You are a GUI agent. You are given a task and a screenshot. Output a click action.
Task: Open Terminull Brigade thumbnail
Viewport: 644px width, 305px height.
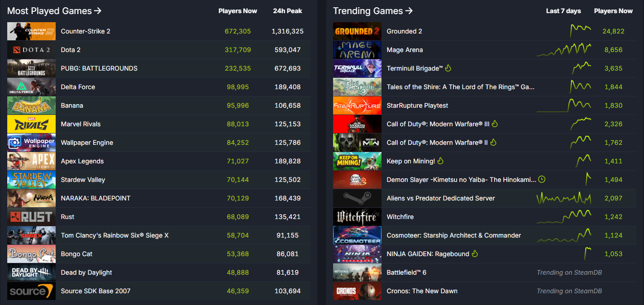[x=357, y=68]
